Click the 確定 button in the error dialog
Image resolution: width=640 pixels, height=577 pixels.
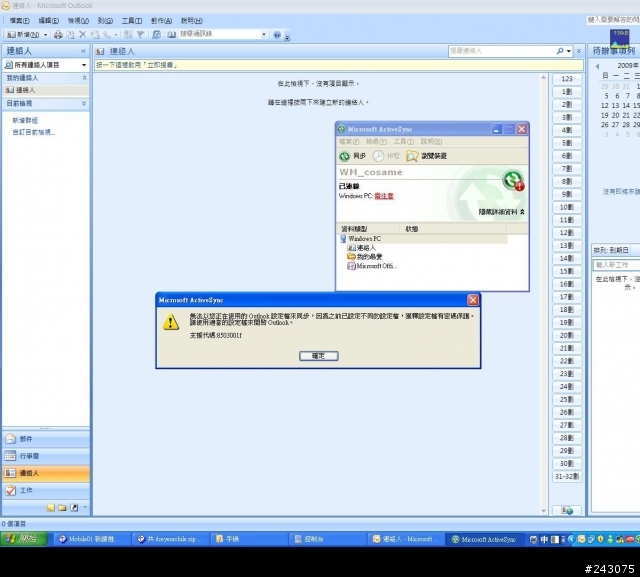pos(318,356)
